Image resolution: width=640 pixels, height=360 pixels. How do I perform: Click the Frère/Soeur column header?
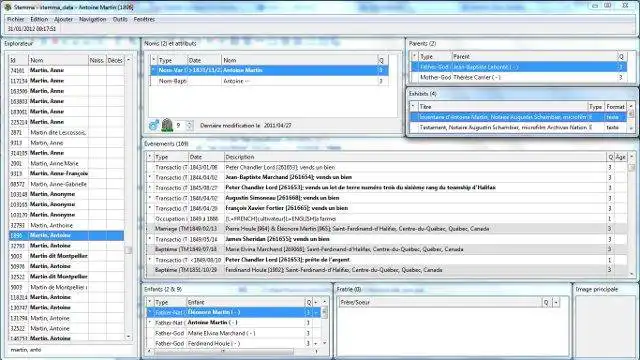[x=440, y=302]
